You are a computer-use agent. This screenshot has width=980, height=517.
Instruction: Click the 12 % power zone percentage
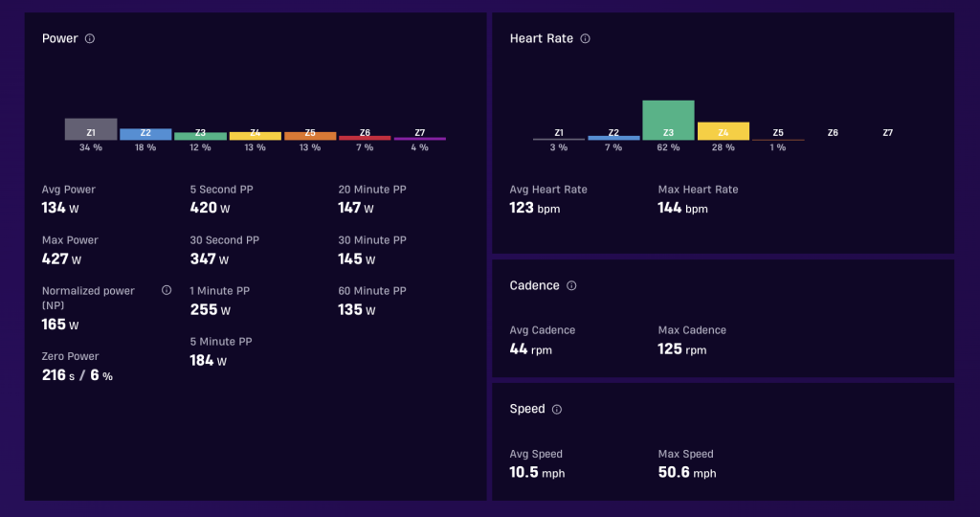[x=201, y=147]
